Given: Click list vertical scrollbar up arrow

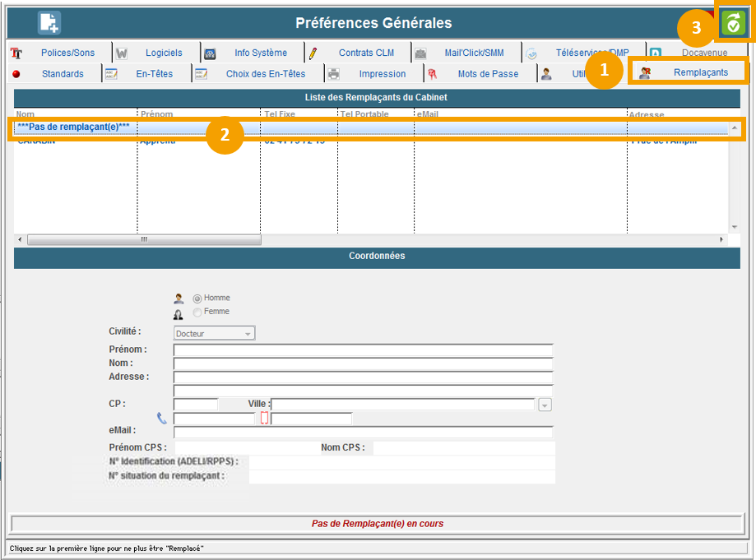Looking at the screenshot, I should [735, 127].
